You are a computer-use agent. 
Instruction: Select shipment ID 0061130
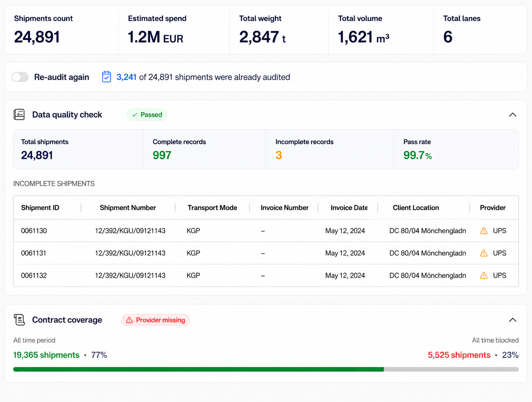pos(34,231)
